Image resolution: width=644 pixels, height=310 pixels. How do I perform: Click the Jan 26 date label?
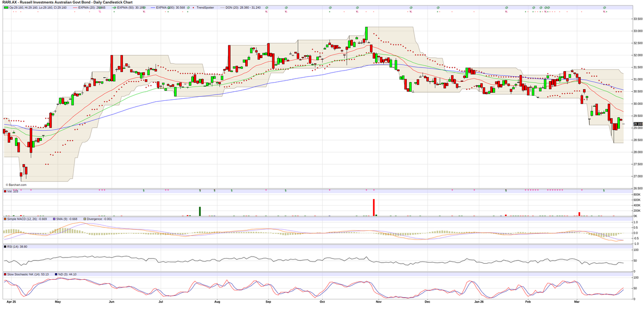click(x=479, y=302)
